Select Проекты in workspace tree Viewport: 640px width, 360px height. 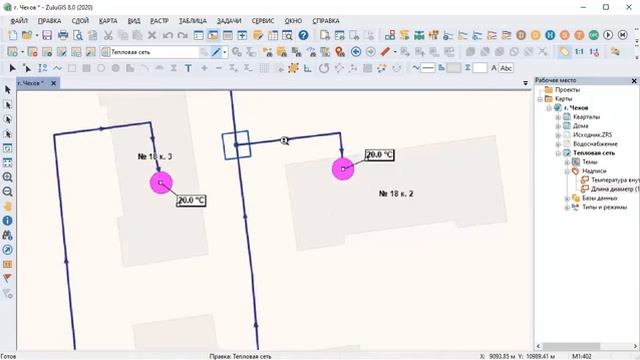[x=567, y=90]
